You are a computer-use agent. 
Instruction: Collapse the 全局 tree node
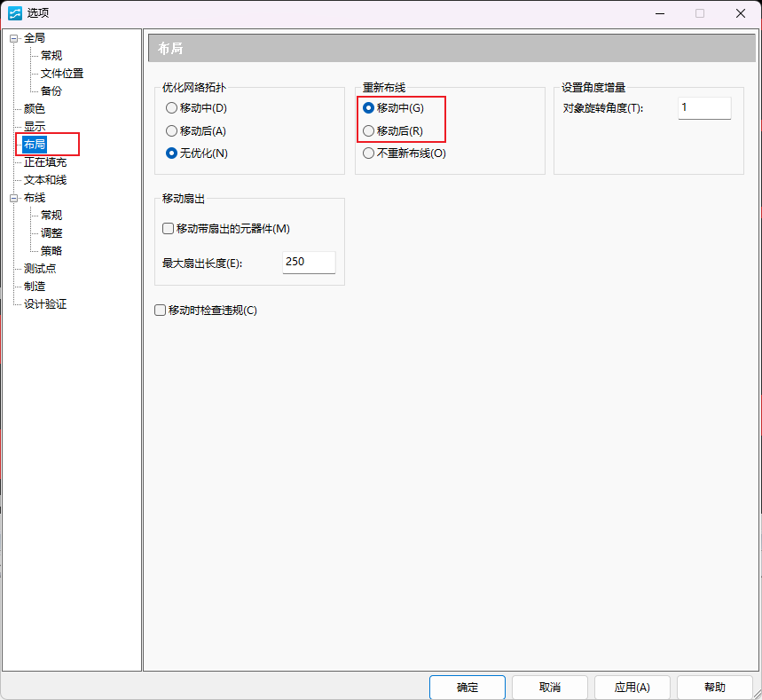[x=14, y=38]
